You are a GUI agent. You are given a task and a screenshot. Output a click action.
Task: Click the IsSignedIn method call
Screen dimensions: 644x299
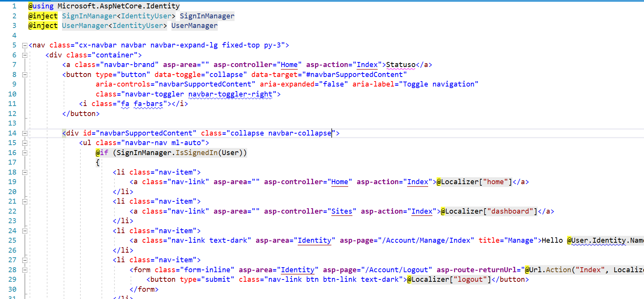(x=197, y=153)
